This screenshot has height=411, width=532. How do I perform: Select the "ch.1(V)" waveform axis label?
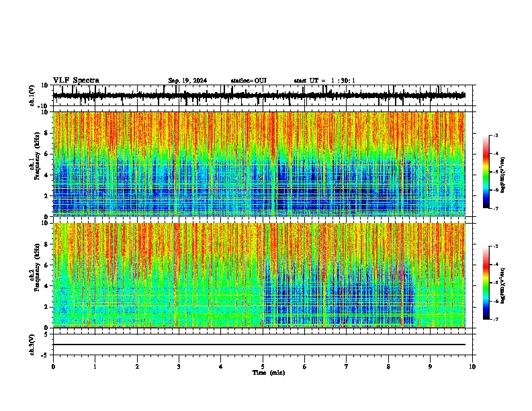[32, 95]
